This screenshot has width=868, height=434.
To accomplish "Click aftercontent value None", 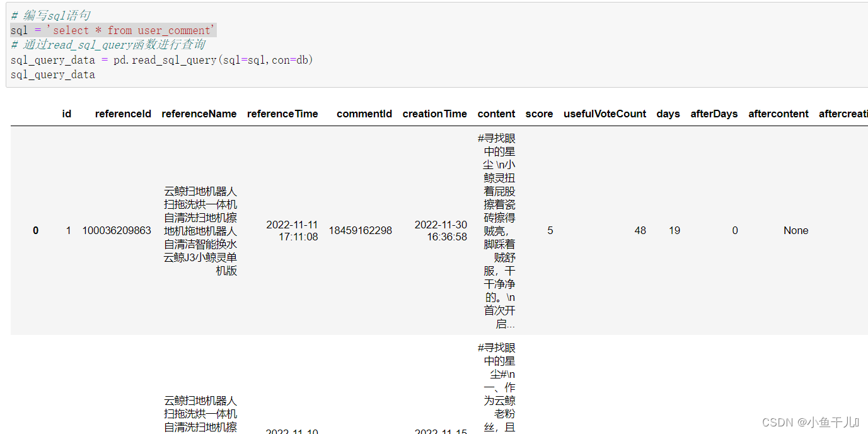I will tap(796, 230).
